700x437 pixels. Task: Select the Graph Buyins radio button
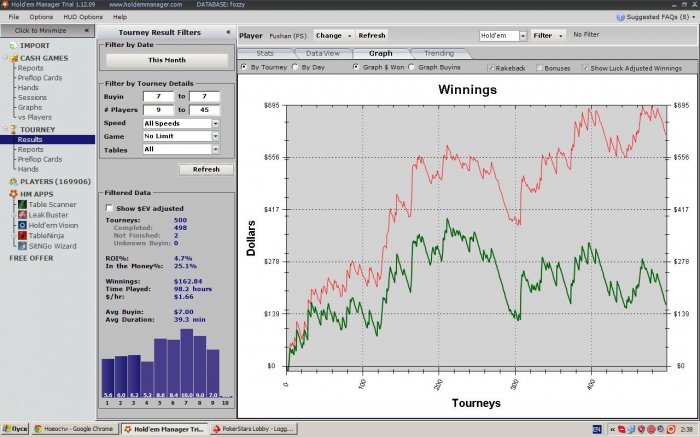[411, 67]
